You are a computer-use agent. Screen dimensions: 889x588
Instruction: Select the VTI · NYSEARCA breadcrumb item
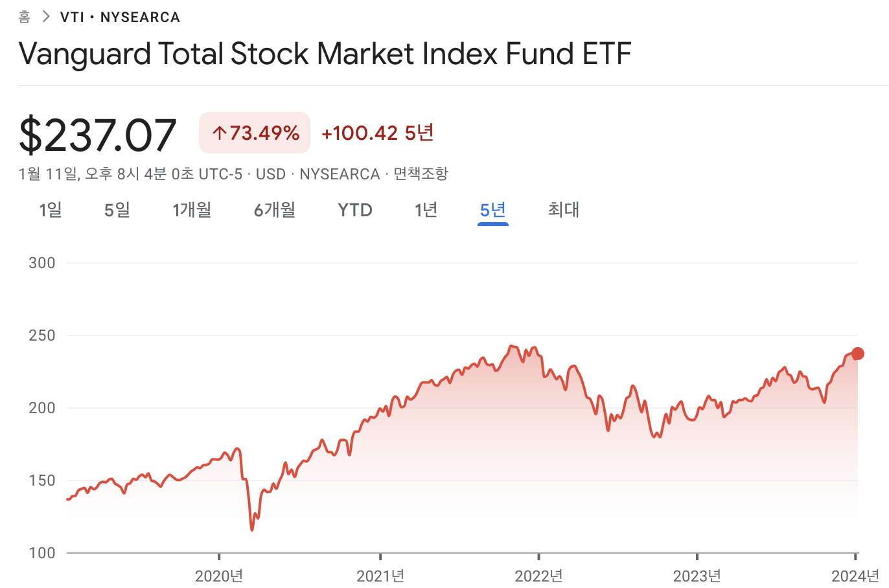120,17
